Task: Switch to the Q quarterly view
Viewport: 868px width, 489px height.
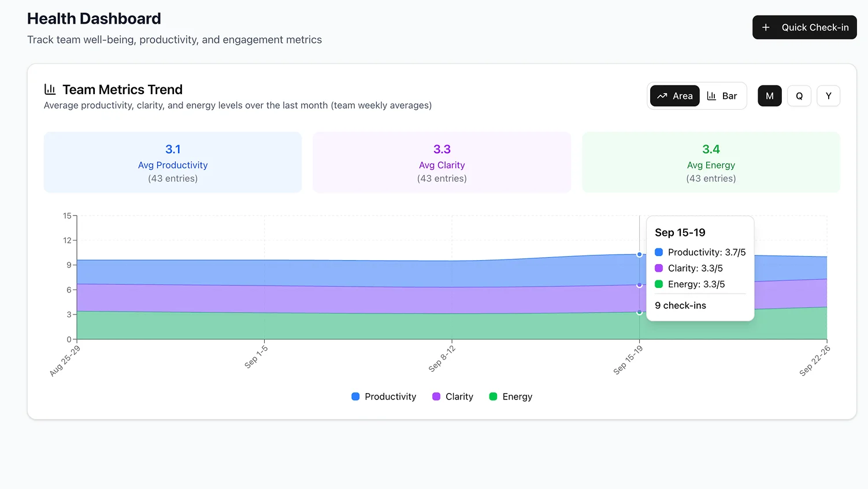Action: [799, 96]
